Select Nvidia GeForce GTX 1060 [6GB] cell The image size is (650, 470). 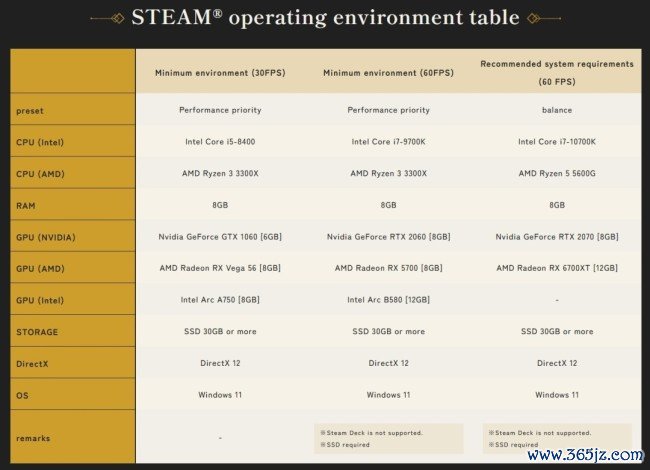click(x=220, y=237)
